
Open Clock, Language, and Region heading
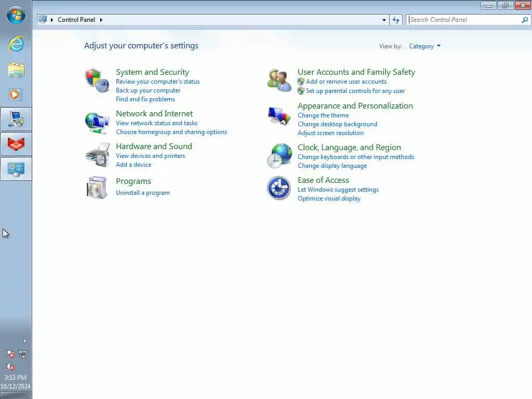(x=349, y=147)
